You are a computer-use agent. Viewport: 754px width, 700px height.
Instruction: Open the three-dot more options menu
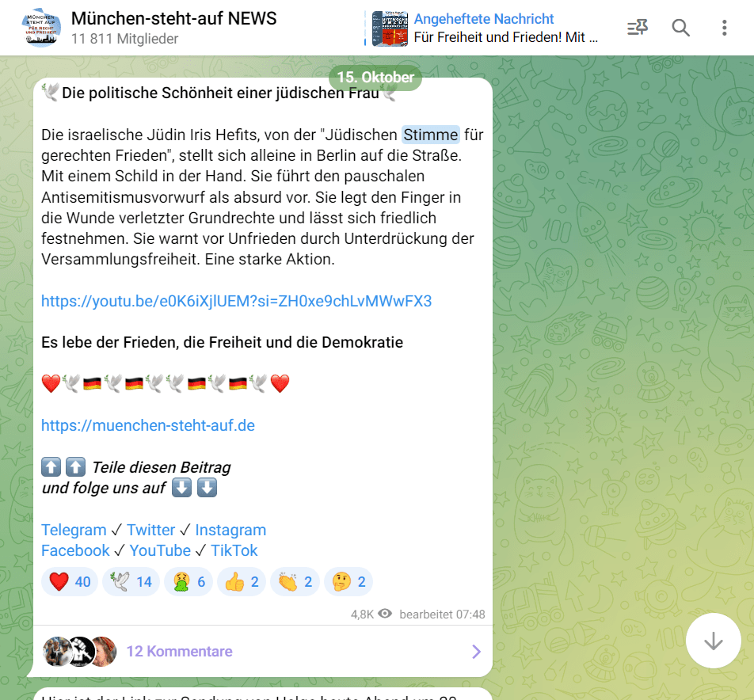724,28
